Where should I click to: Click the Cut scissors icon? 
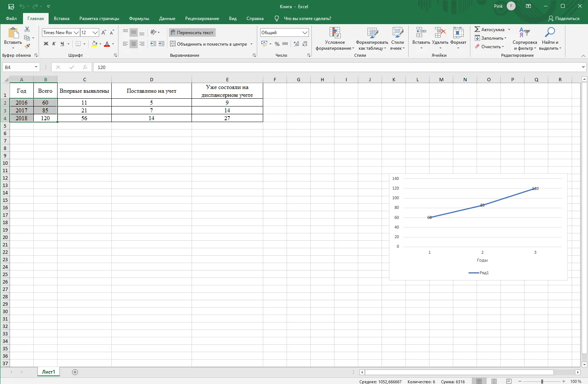point(27,29)
